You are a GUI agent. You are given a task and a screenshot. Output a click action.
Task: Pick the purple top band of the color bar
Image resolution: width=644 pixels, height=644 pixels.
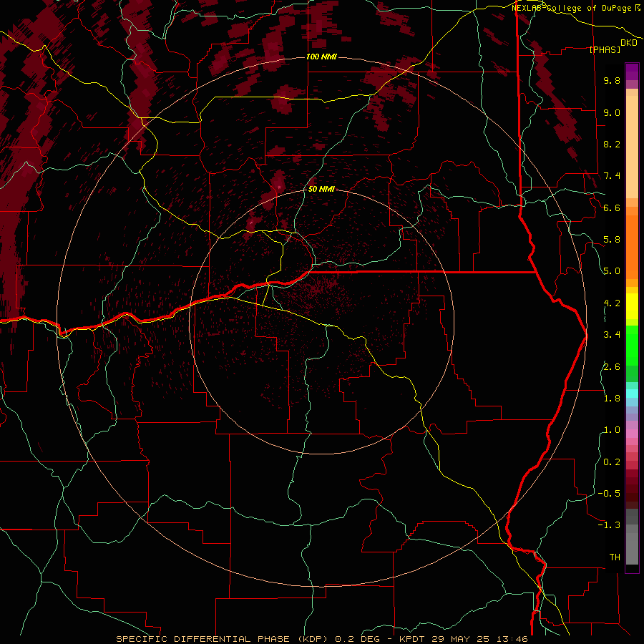point(632,72)
